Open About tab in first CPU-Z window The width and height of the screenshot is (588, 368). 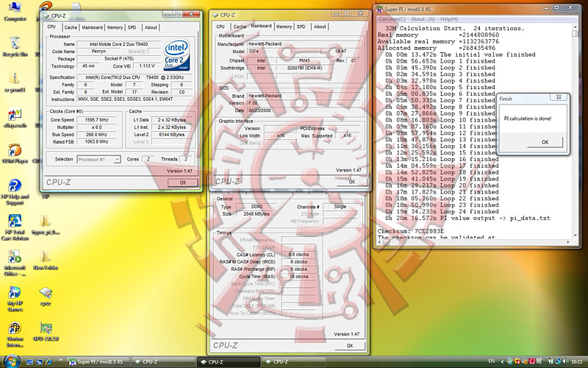point(151,27)
